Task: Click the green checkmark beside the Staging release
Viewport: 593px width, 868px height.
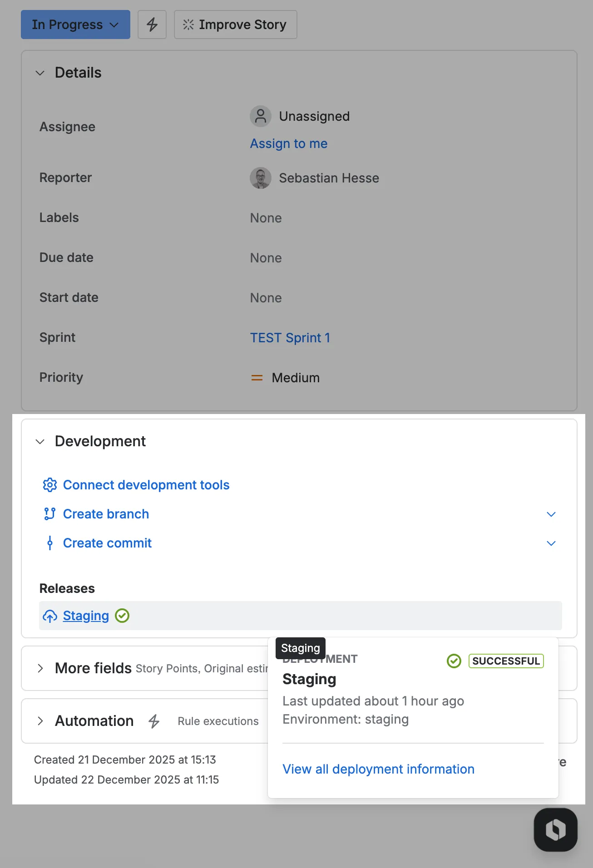Action: (122, 616)
